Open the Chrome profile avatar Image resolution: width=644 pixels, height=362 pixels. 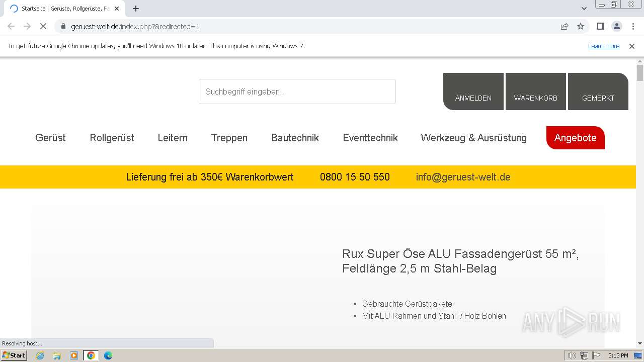coord(616,27)
